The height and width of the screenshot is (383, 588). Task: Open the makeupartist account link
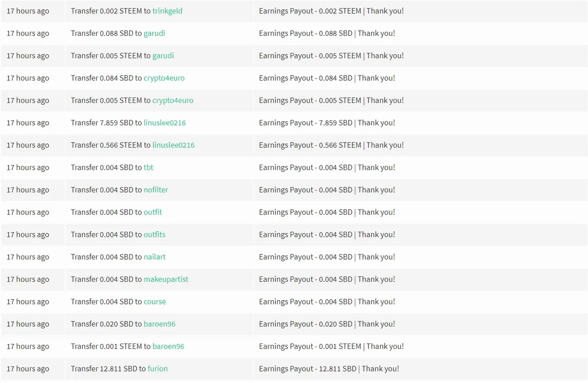coord(166,280)
